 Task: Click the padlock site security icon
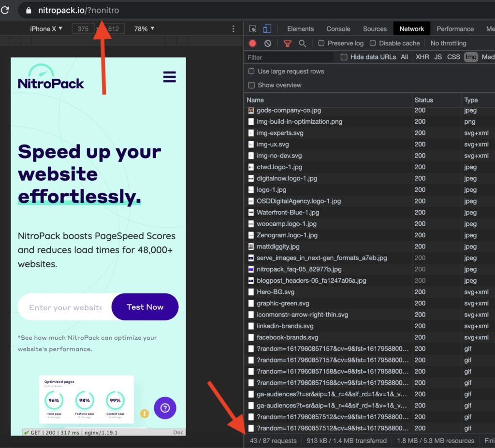(29, 11)
